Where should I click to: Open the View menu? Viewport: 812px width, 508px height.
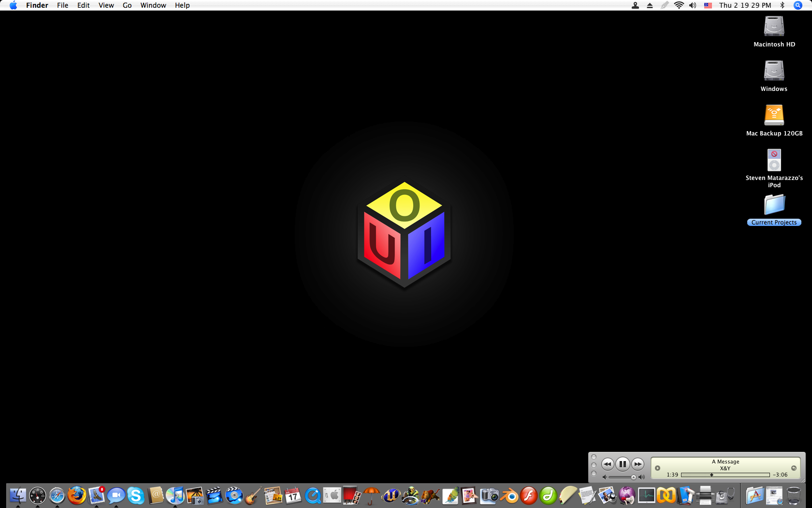pyautogui.click(x=106, y=5)
